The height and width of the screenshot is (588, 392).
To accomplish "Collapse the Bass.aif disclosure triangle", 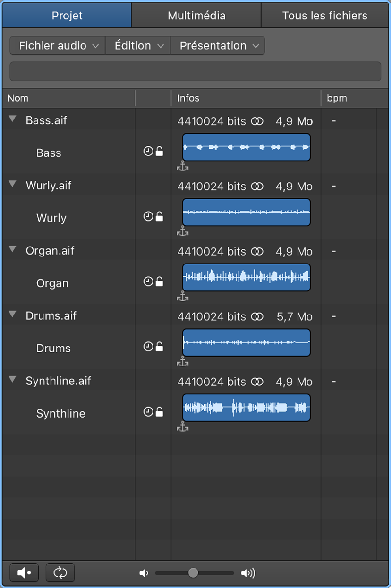I will [x=12, y=118].
